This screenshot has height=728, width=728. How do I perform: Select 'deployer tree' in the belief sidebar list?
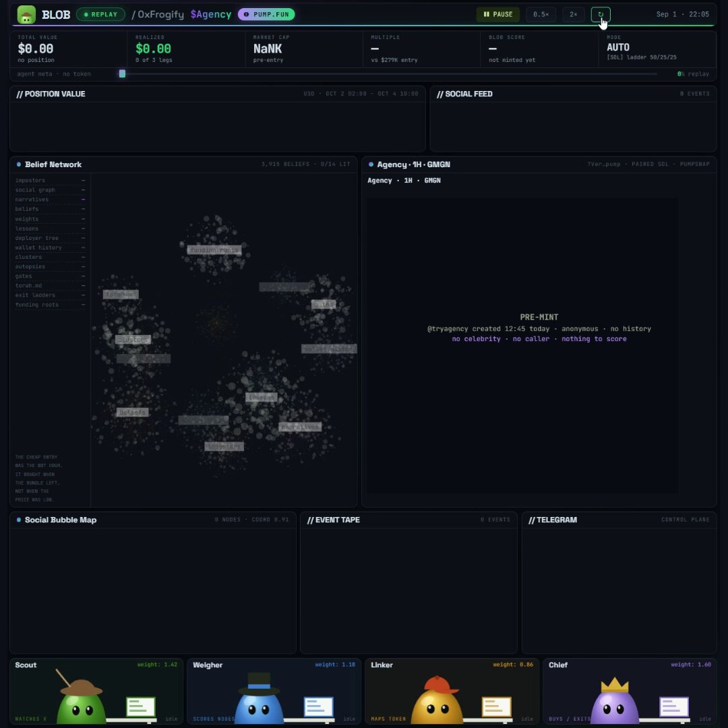tap(50, 238)
